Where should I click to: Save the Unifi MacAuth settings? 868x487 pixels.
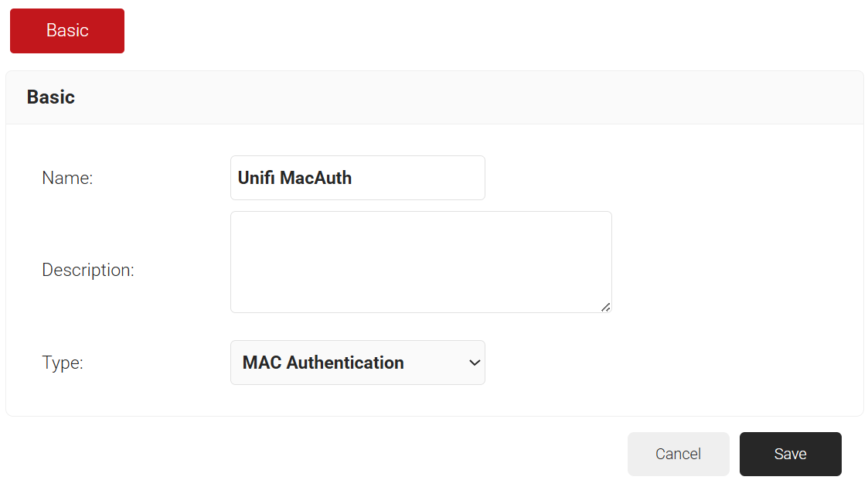pos(790,454)
